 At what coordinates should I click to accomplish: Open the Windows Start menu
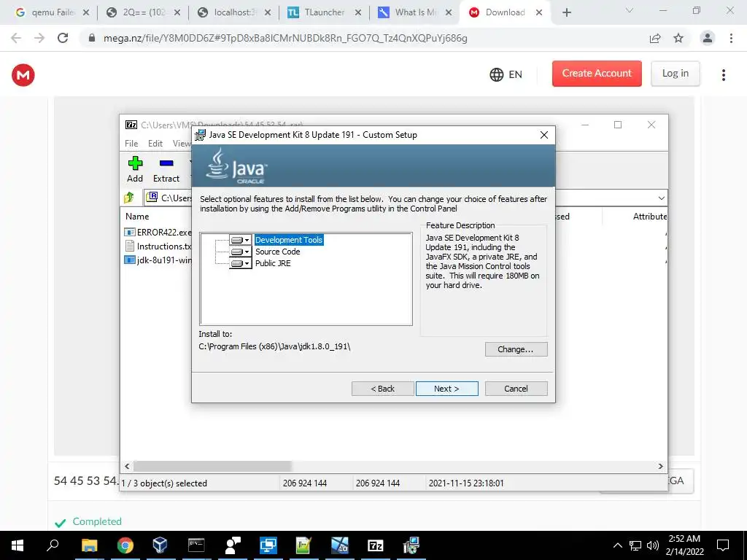[x=18, y=545]
